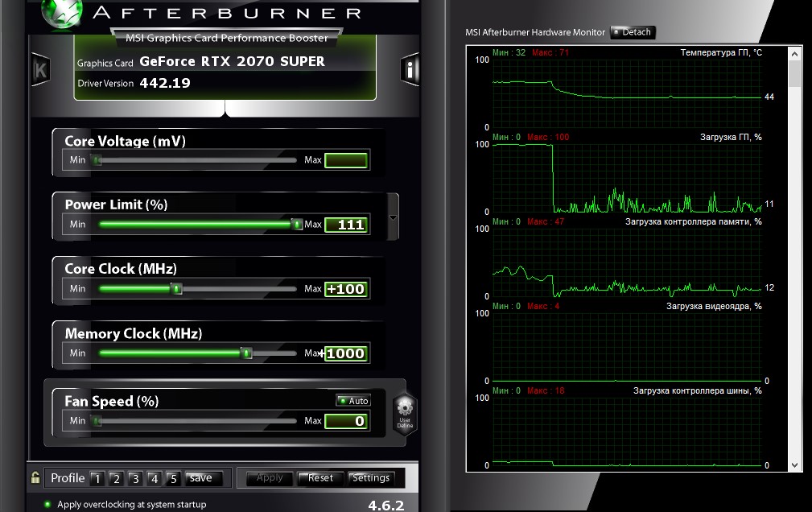This screenshot has width=812, height=512.
Task: Click the Fan Speed slider handle
Action: pos(97,421)
